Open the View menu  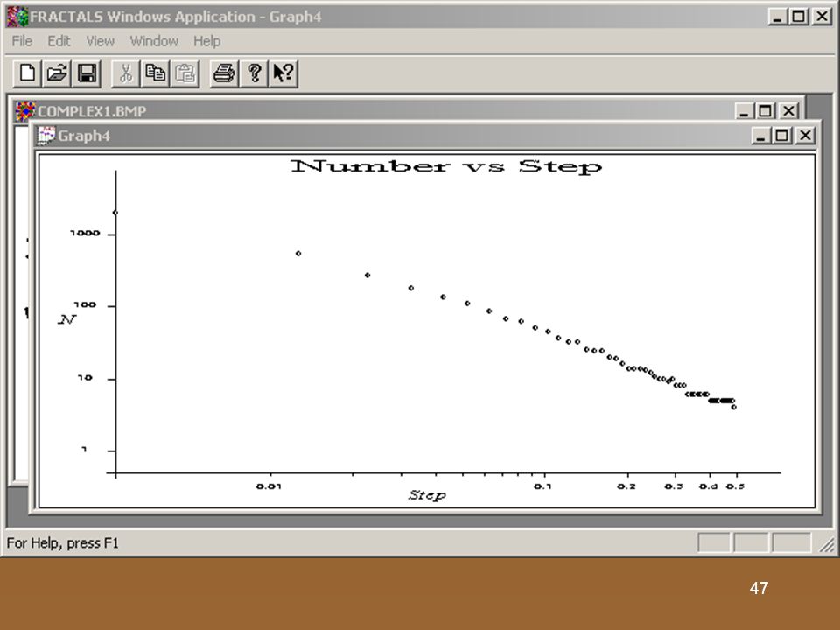tap(100, 41)
